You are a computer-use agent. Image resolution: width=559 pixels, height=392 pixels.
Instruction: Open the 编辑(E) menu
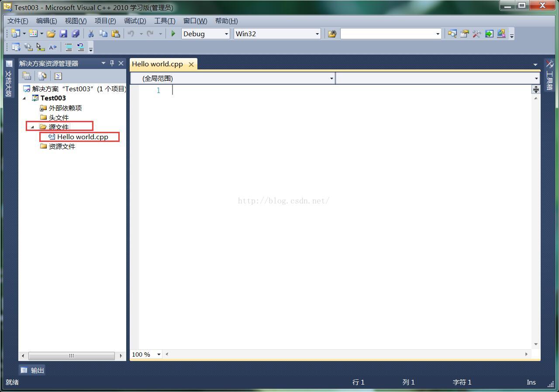click(x=46, y=21)
